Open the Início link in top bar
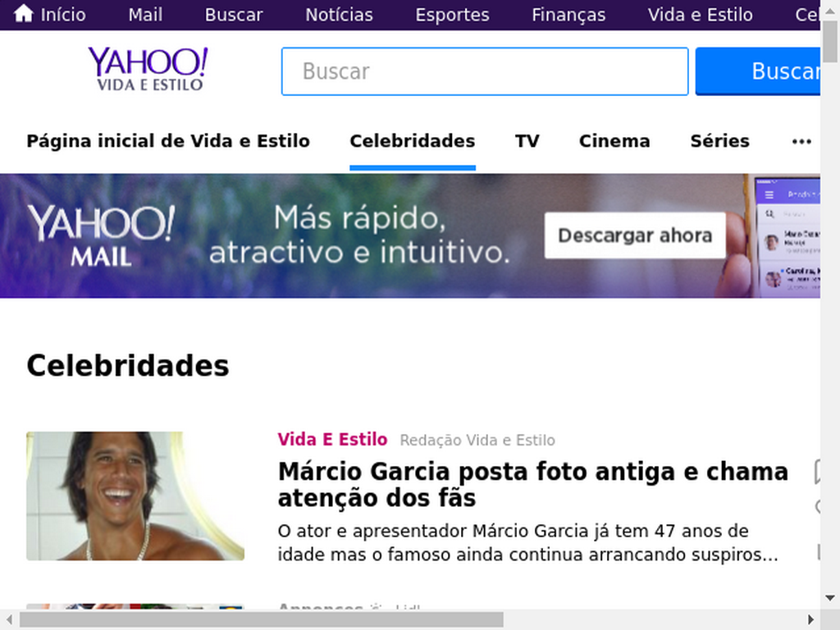The height and width of the screenshot is (630, 840). pos(62,15)
